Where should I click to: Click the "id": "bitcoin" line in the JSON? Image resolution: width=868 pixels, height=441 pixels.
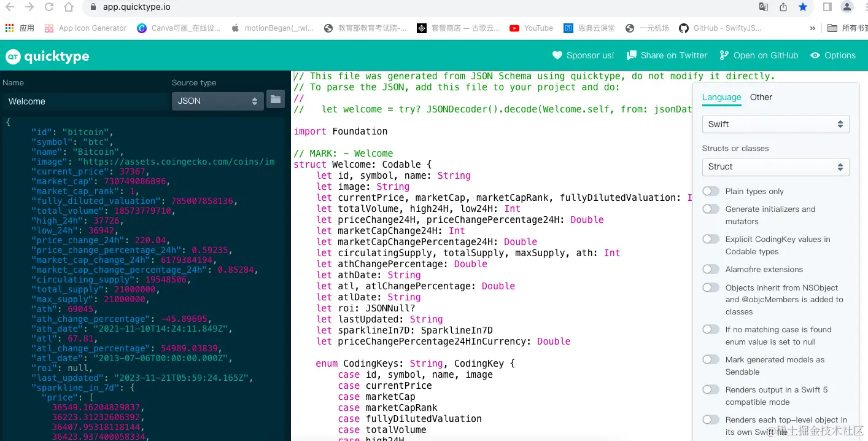click(x=72, y=132)
